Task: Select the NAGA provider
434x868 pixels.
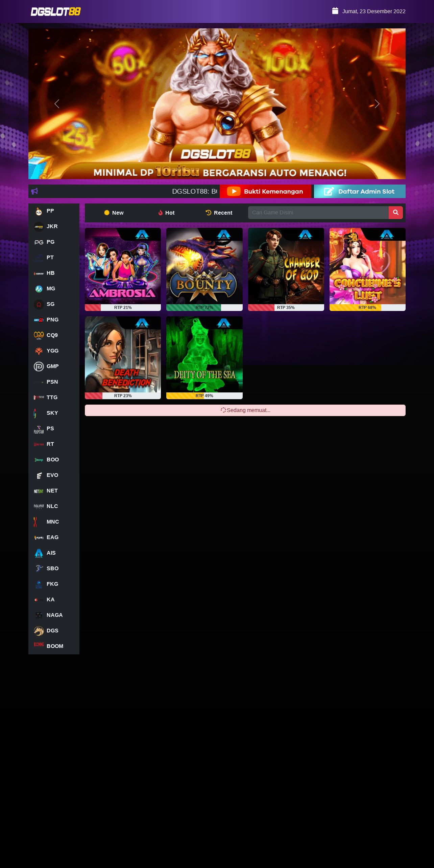Action: coord(54,616)
